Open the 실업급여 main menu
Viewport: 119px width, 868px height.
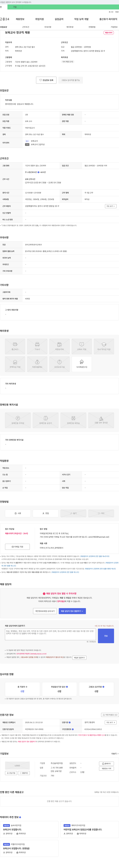click(59, 19)
